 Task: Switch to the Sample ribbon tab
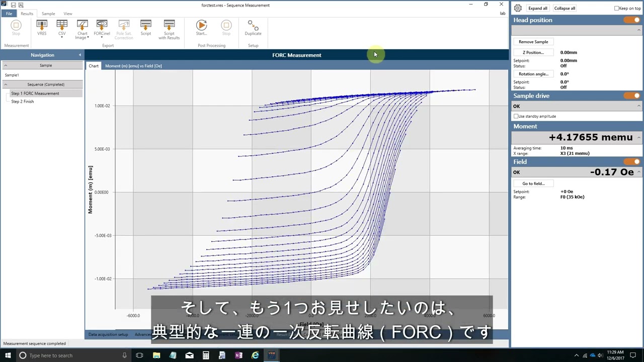[48, 14]
